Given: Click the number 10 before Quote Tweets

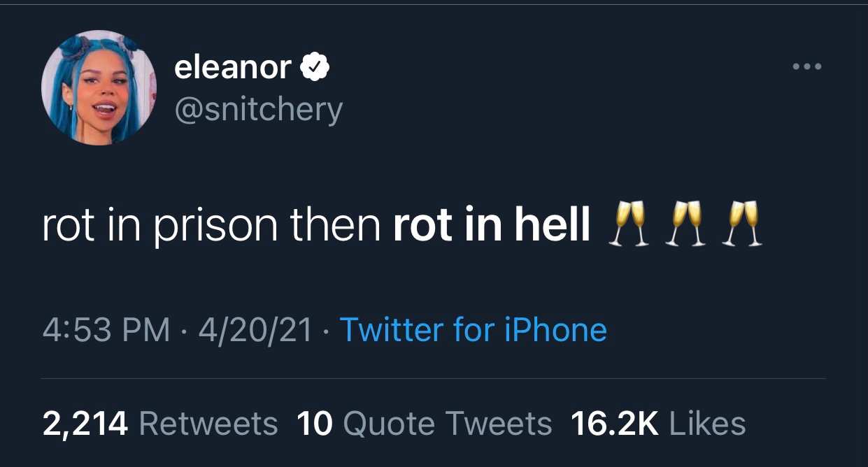Looking at the screenshot, I should pos(314,423).
